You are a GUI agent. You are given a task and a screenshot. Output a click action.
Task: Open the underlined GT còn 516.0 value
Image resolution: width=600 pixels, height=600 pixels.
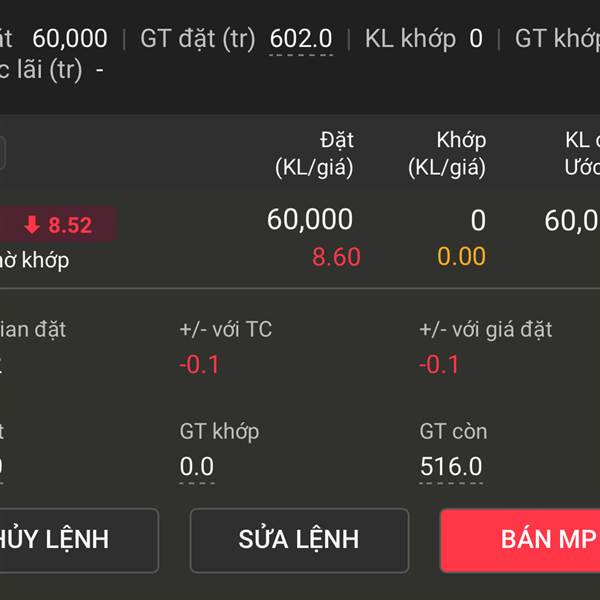pos(451,467)
